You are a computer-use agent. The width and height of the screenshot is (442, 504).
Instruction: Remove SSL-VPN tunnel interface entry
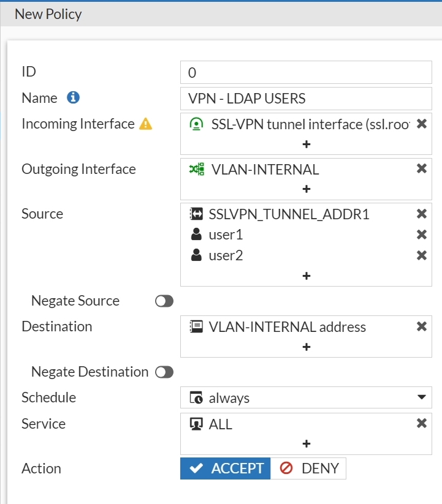pos(421,124)
